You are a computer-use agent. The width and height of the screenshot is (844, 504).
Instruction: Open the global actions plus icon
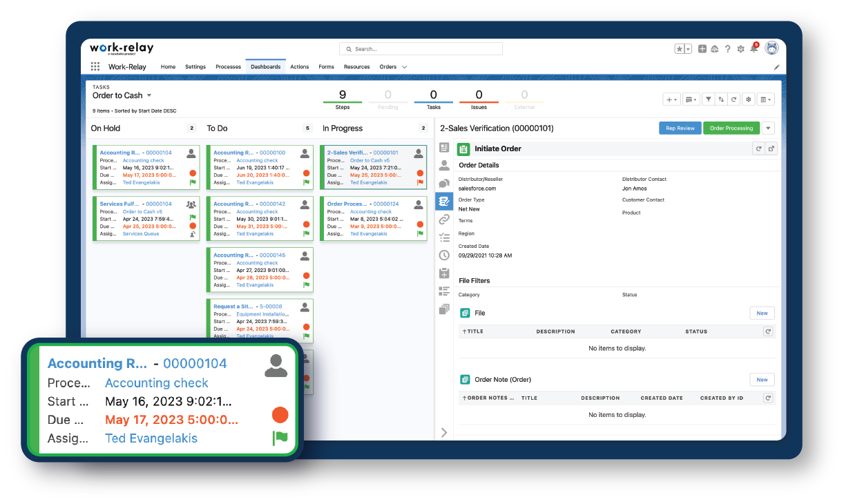(x=702, y=49)
